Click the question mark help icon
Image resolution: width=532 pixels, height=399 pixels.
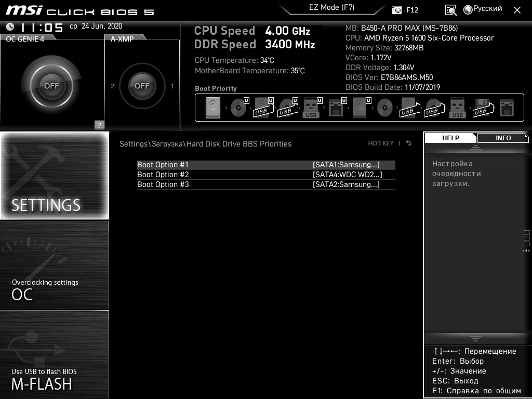pos(99,125)
